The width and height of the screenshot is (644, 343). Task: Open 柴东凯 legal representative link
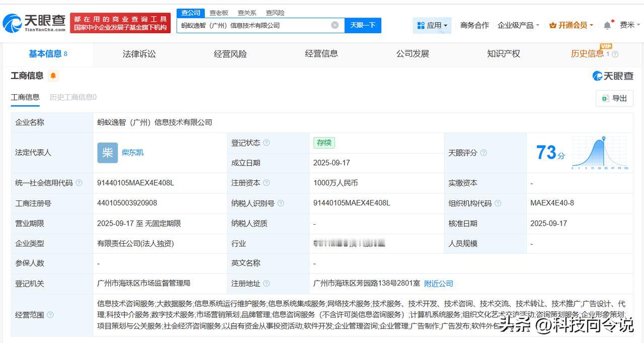coord(132,152)
